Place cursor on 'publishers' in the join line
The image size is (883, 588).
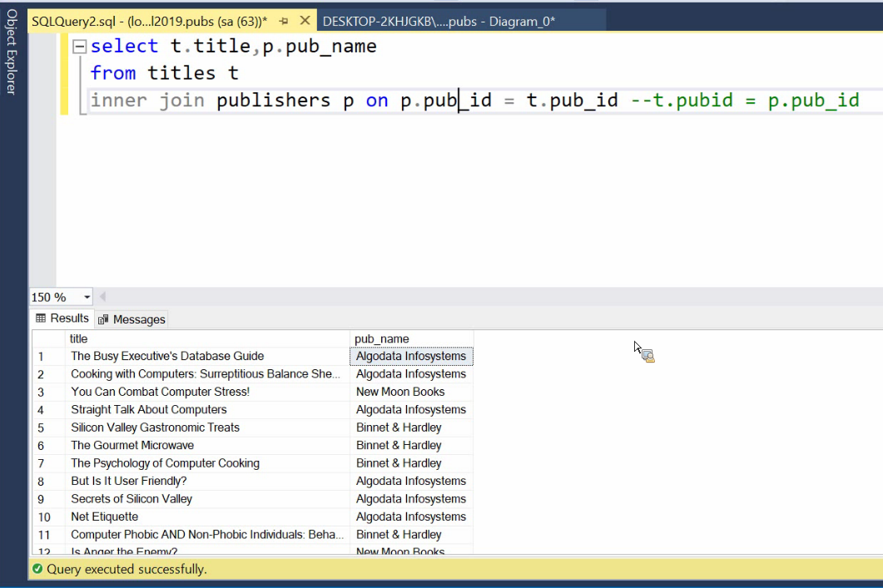click(x=273, y=100)
